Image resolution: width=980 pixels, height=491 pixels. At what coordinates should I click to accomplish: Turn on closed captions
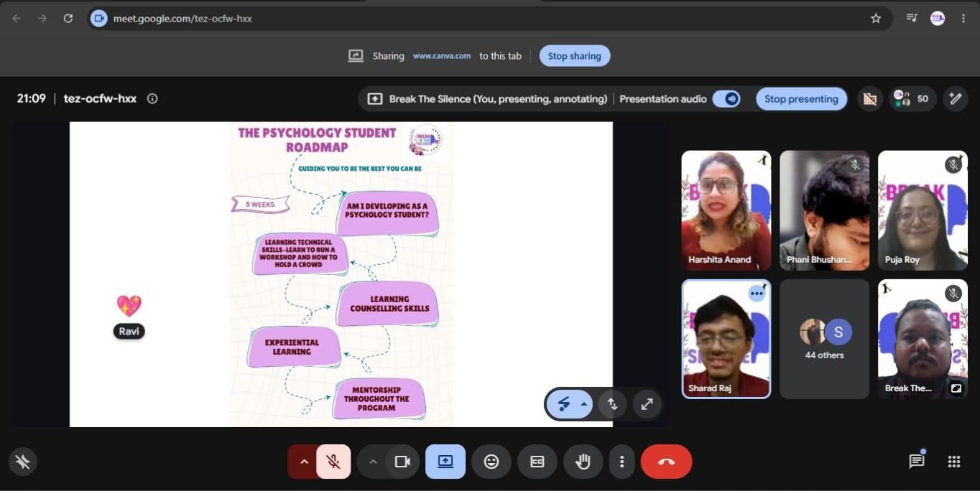[537, 462]
